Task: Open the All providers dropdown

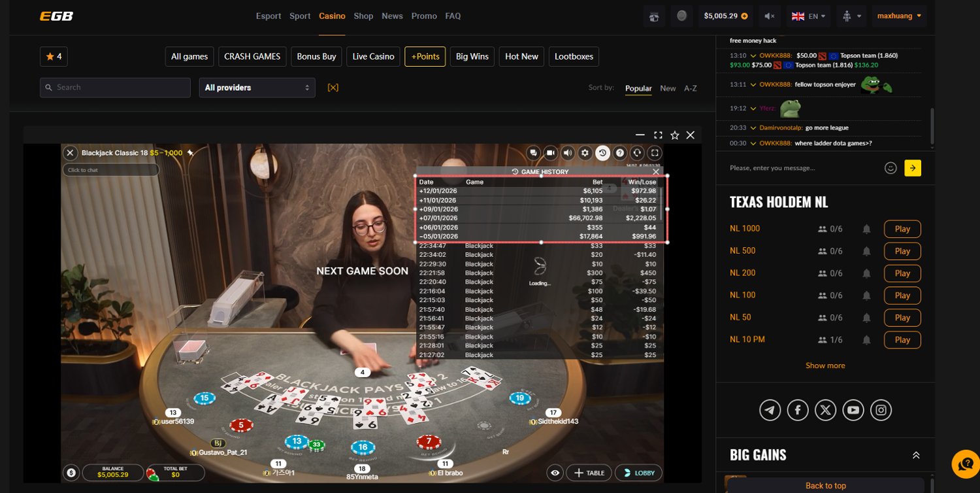Action: tap(257, 88)
